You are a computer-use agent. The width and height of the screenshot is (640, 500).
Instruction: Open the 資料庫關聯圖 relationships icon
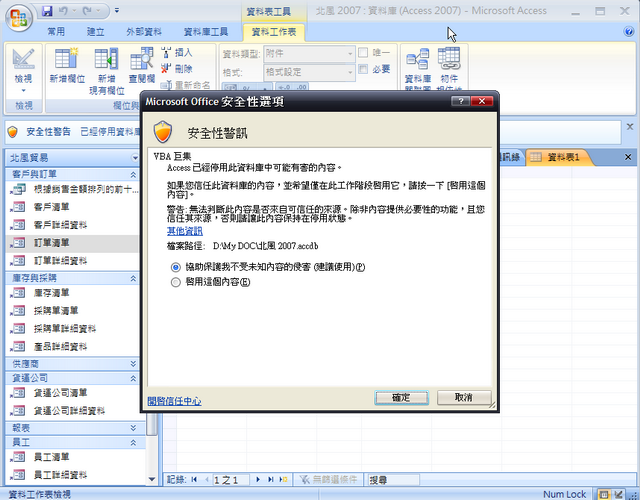pyautogui.click(x=417, y=69)
